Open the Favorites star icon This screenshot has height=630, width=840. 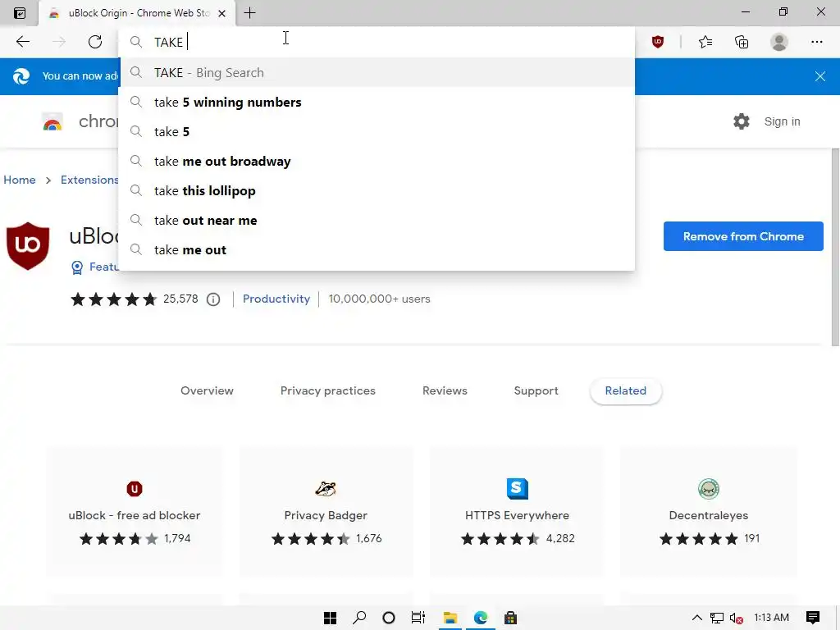point(705,42)
